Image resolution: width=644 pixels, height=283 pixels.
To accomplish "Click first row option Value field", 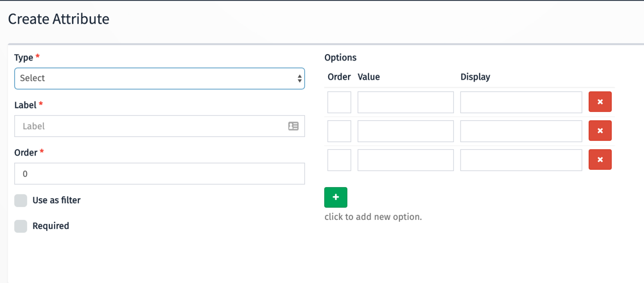I will (x=405, y=102).
